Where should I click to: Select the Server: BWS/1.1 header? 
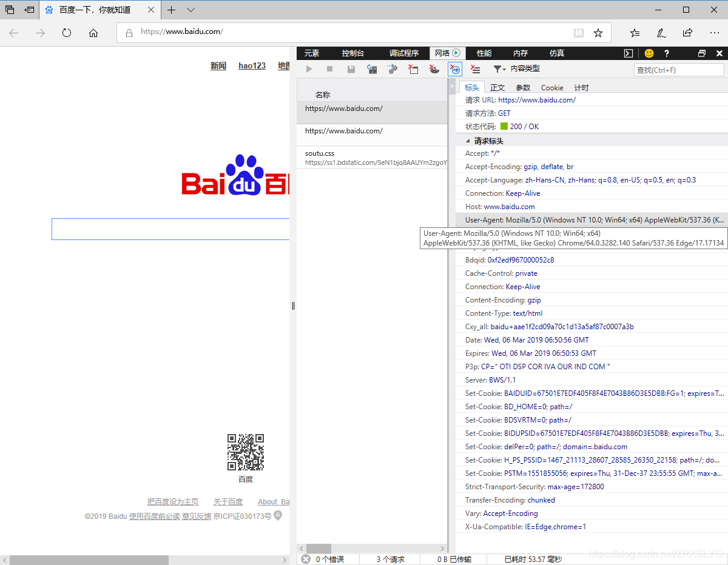click(x=591, y=380)
